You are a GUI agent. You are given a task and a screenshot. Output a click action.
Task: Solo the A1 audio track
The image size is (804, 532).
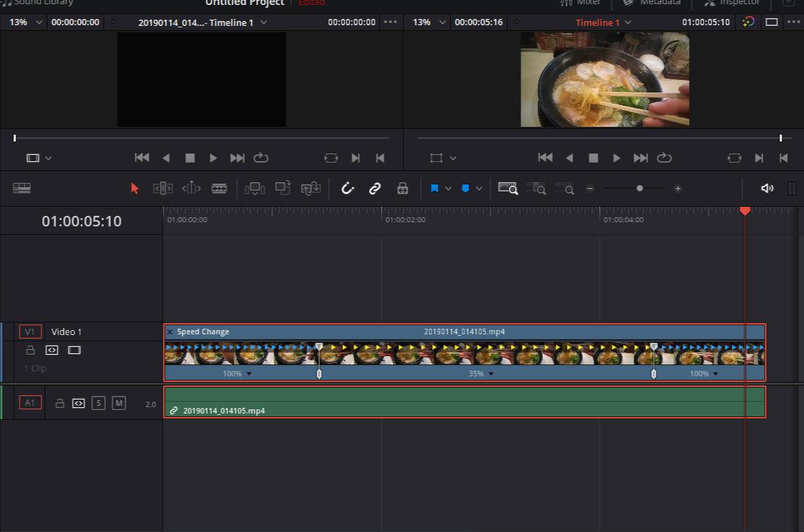[x=98, y=403]
